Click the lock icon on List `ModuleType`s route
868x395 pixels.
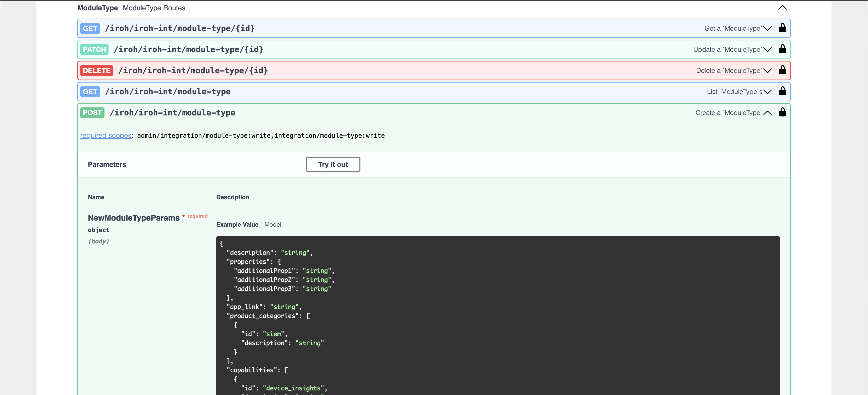point(782,91)
